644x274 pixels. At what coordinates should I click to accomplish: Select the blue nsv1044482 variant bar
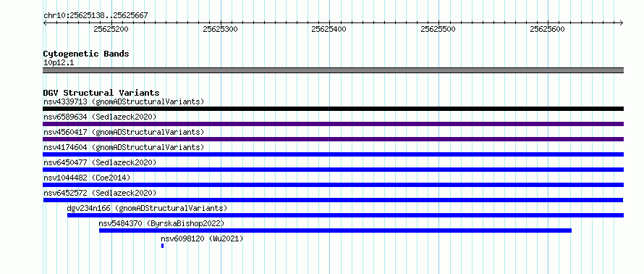click(x=334, y=185)
